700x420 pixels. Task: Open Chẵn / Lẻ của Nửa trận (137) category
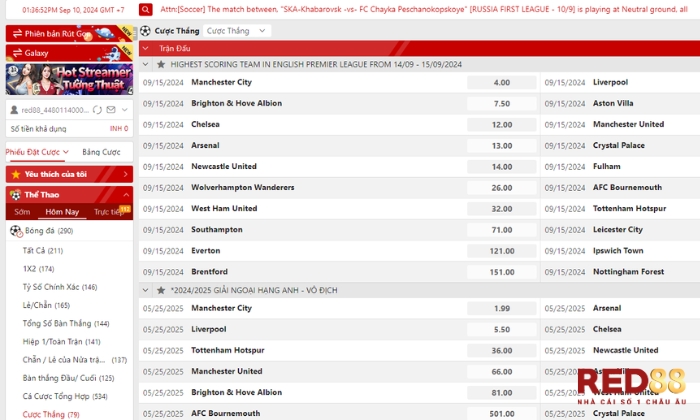click(75, 360)
